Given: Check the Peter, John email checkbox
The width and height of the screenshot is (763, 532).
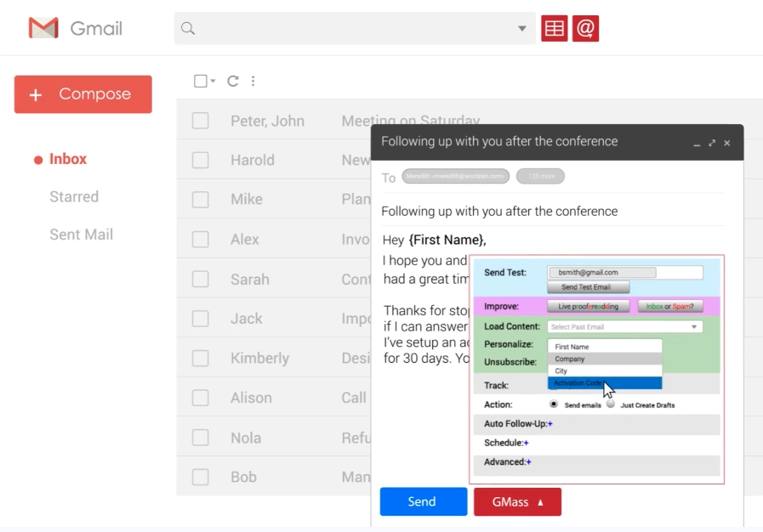Looking at the screenshot, I should (201, 121).
